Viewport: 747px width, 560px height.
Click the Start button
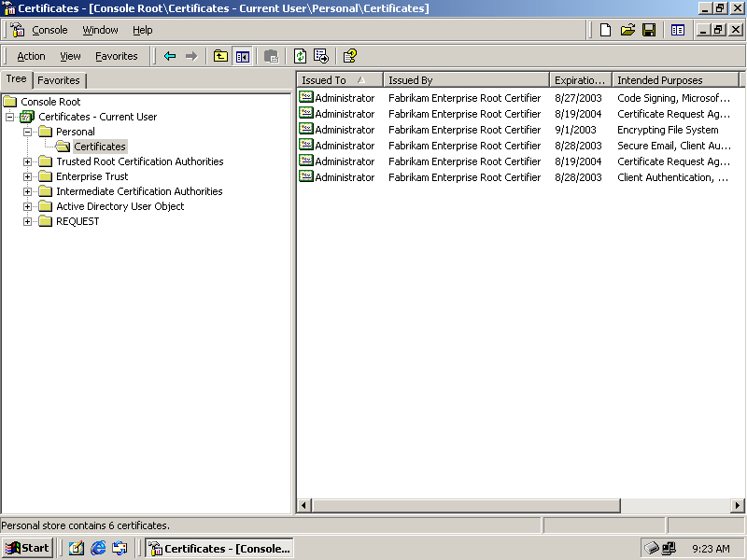coord(27,548)
